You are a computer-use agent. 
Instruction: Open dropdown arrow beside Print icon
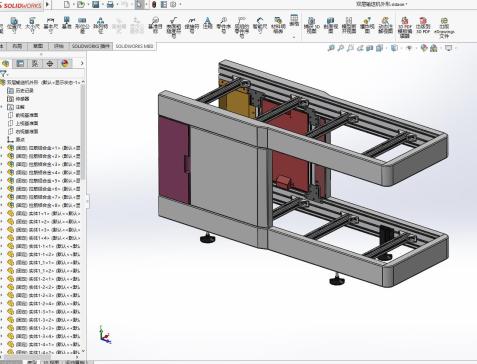click(x=117, y=5)
